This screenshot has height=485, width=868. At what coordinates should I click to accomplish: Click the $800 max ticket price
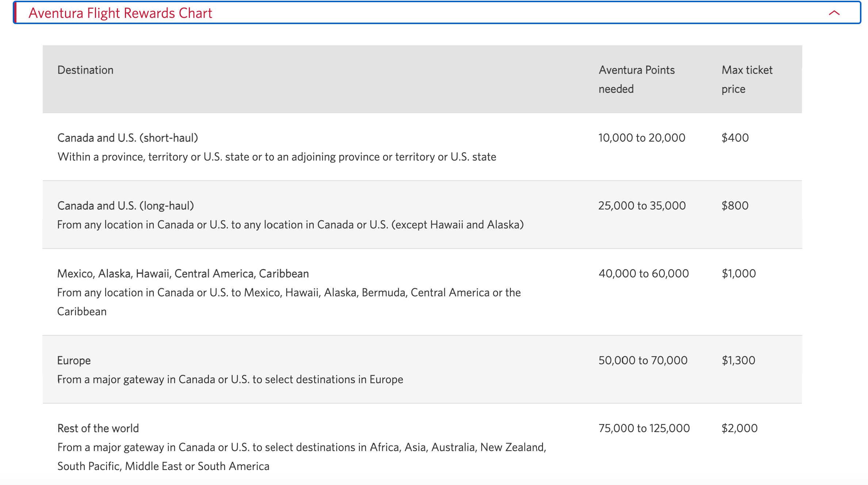coord(735,205)
